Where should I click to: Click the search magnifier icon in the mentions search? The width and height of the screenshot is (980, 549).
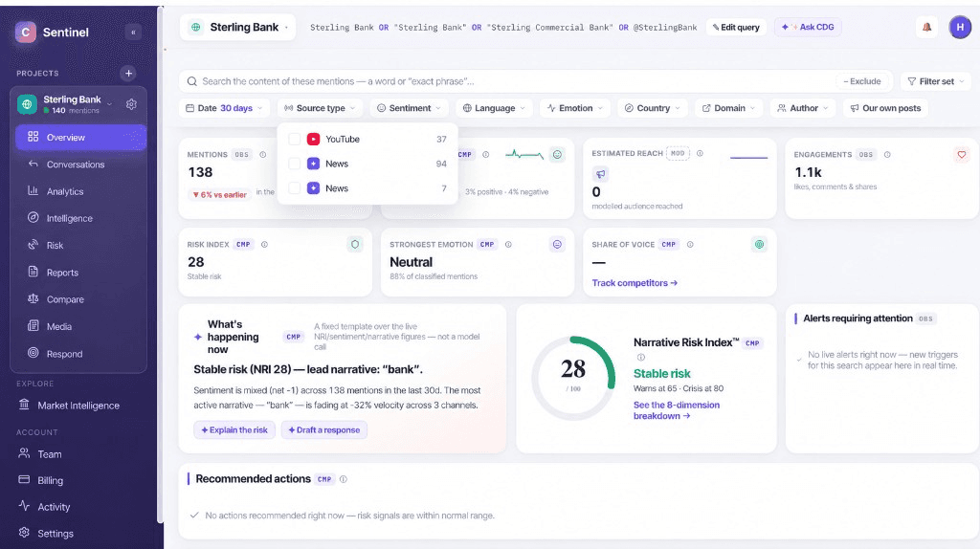tap(191, 81)
